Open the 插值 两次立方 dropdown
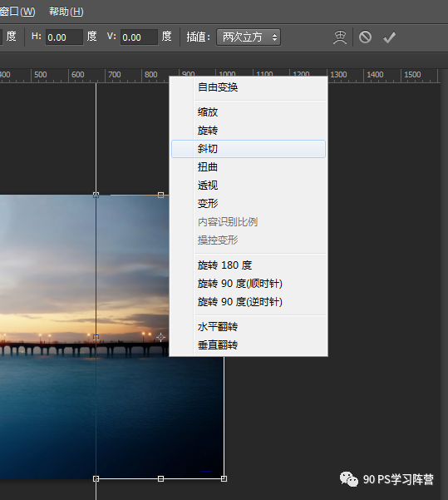 point(249,37)
